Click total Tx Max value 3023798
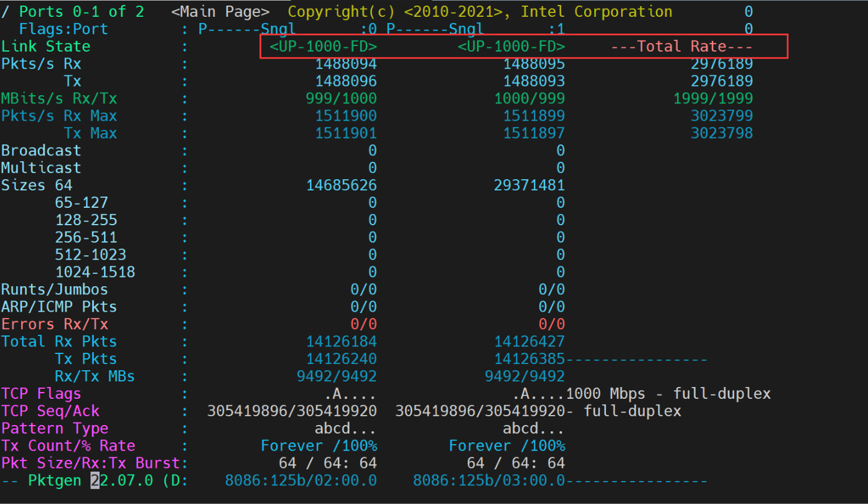This screenshot has width=868, height=504. (722, 133)
